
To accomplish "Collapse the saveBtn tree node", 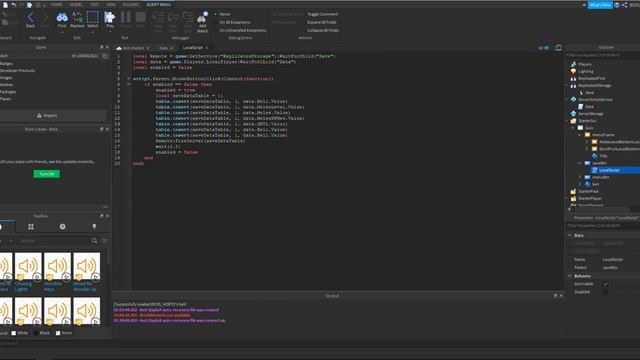I will click(x=580, y=163).
